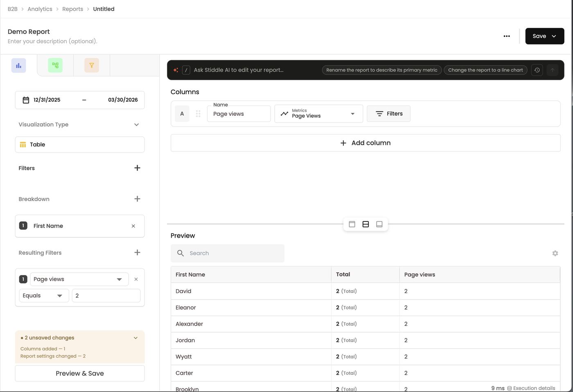Viewport: 573px width, 392px height.
Task: Select the bar chart report tab icon
Action: tap(18, 65)
